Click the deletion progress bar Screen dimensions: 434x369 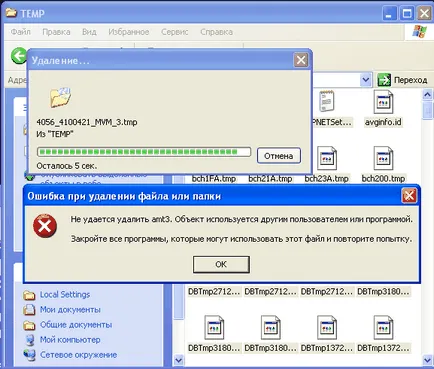click(144, 152)
